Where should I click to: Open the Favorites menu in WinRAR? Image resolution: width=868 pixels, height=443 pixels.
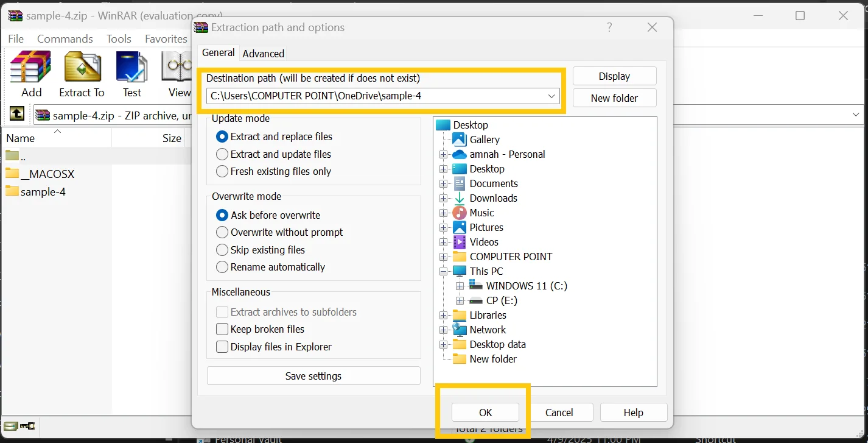pos(166,38)
